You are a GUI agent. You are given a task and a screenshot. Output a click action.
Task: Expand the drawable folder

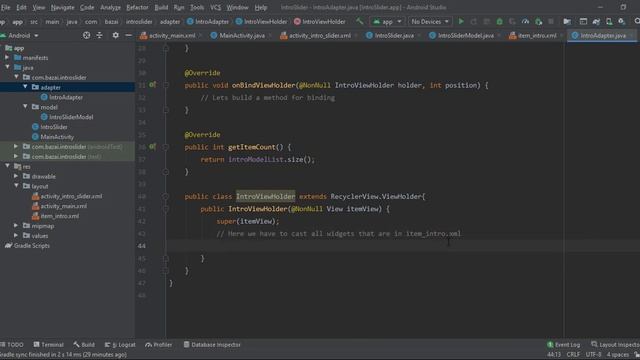point(16,176)
